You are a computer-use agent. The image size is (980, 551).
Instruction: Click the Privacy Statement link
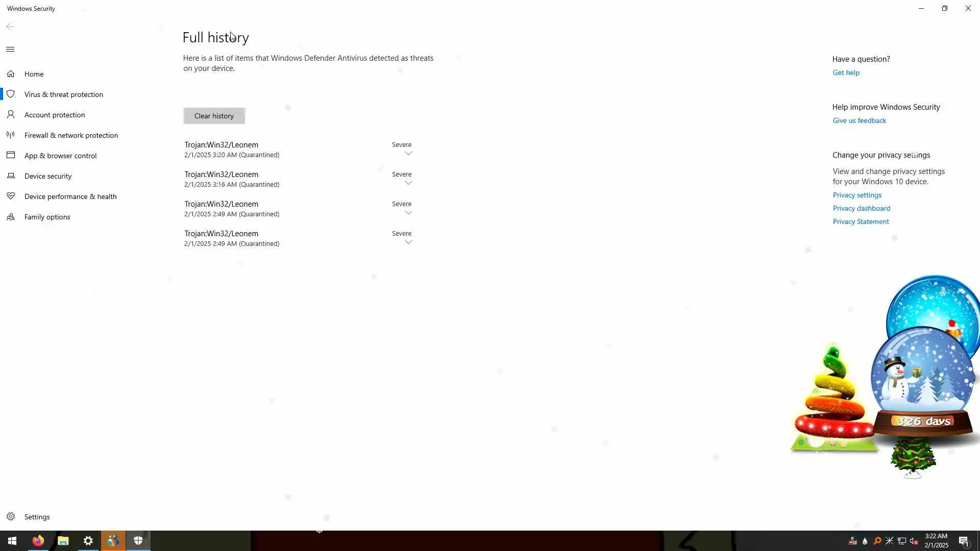pos(861,221)
